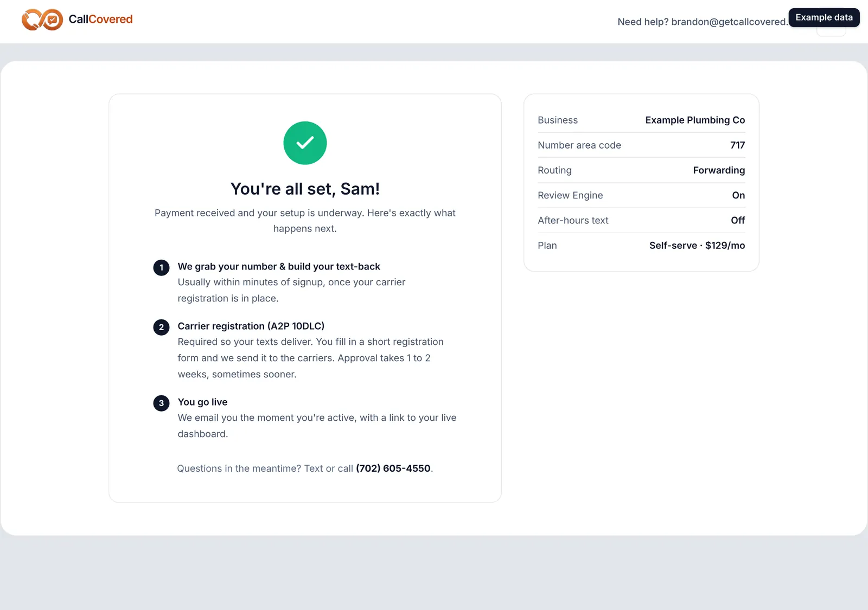
Task: Click step 1 number badge
Action: pos(161,267)
